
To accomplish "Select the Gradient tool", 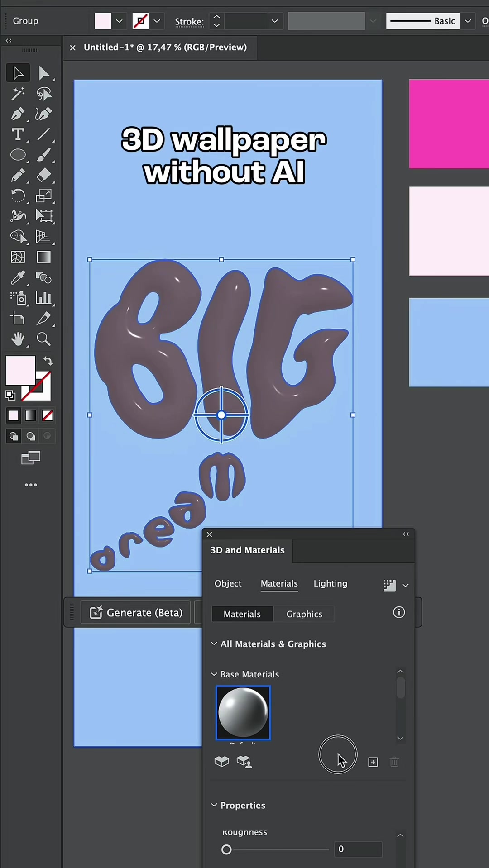I will (x=44, y=257).
